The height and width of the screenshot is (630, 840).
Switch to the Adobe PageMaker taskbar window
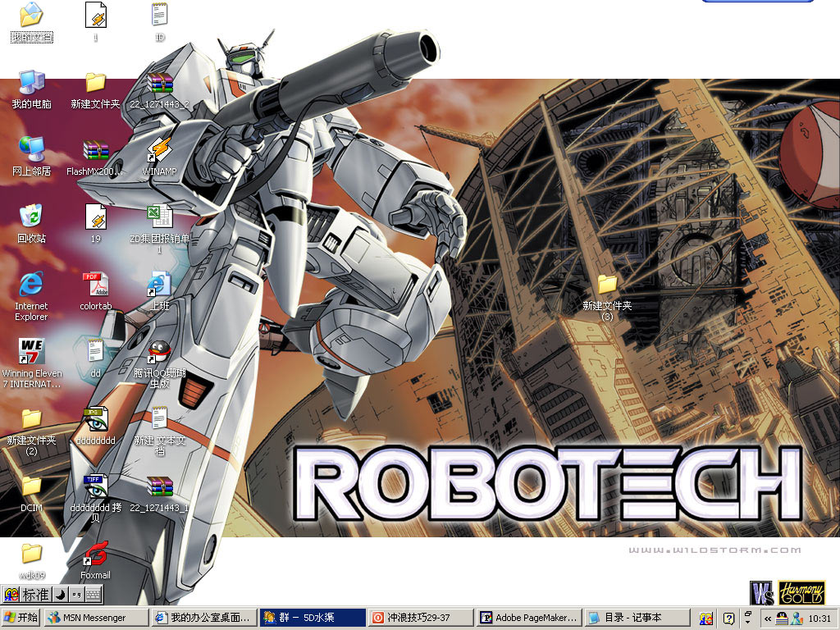tap(529, 618)
